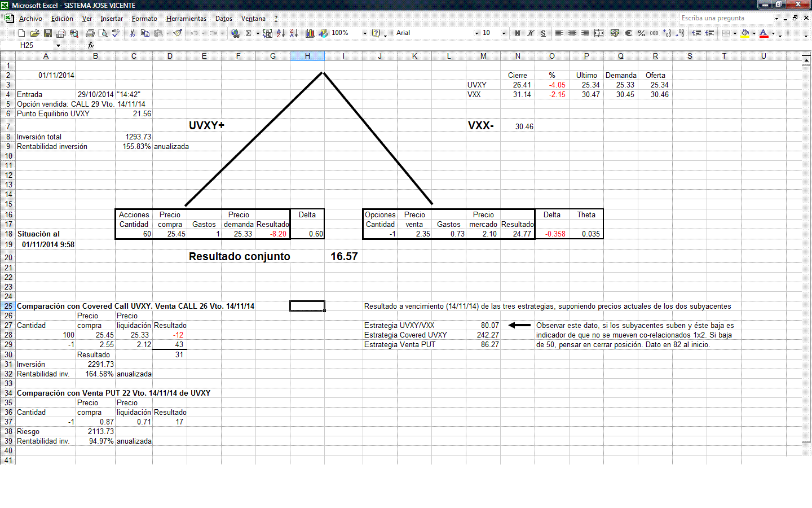Open the Chart Wizard
The height and width of the screenshot is (508, 812).
click(x=310, y=33)
